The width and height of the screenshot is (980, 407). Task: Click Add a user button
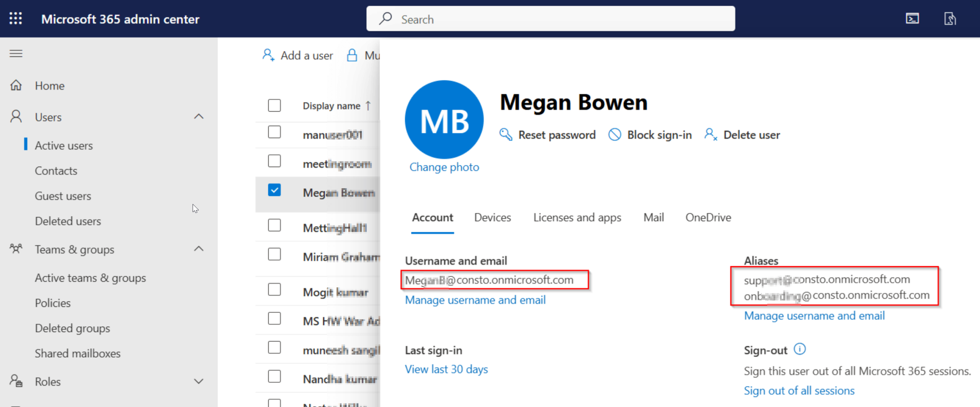point(297,55)
